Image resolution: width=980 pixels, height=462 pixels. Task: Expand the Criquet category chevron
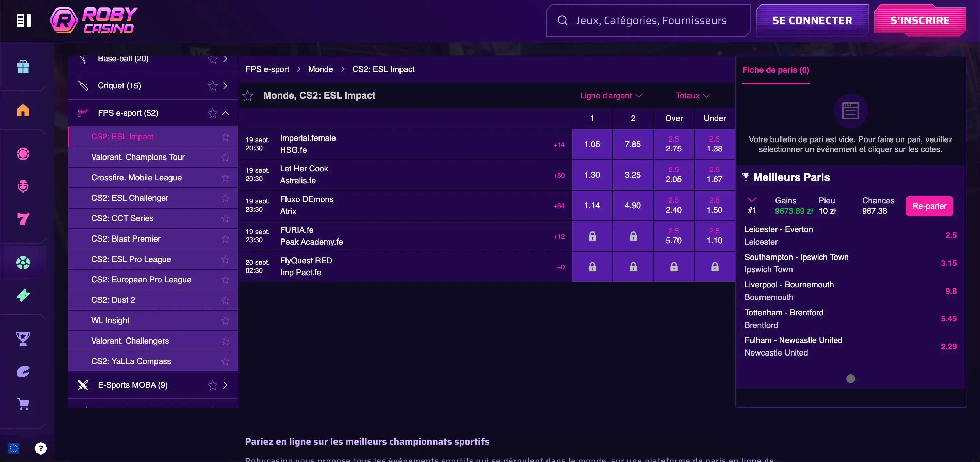(x=225, y=85)
